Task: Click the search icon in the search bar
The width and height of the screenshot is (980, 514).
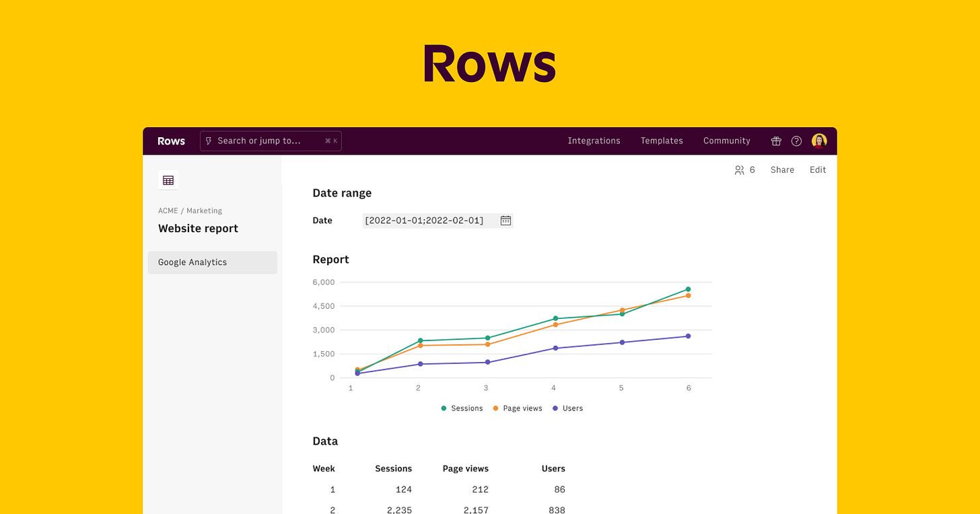Action: [209, 141]
